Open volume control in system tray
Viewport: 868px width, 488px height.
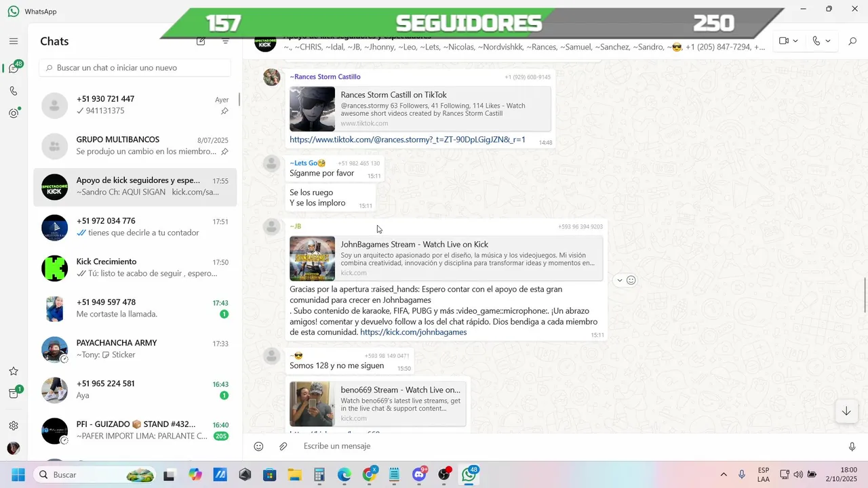click(798, 474)
